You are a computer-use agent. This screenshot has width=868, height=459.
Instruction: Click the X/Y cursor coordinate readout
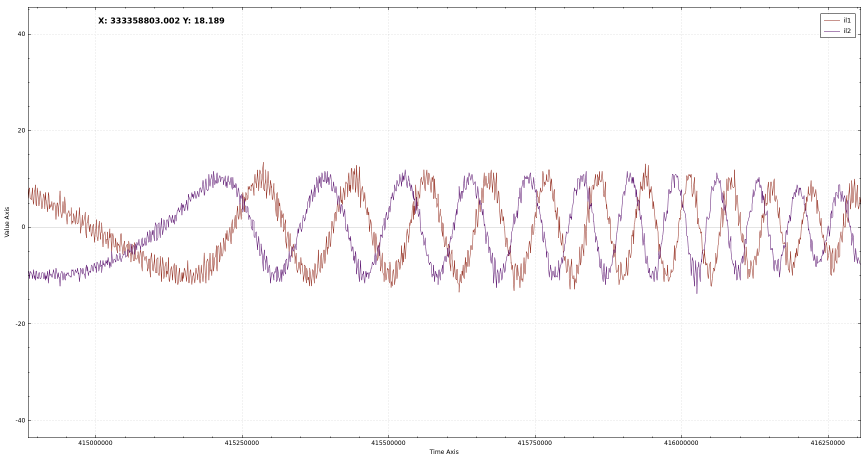point(161,21)
